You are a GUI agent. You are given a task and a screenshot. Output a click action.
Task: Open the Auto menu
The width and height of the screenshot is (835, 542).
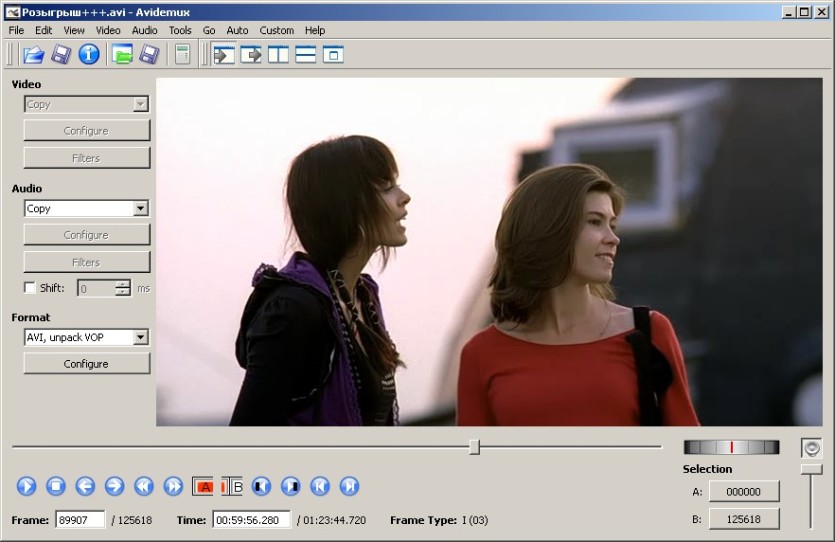pos(238,30)
